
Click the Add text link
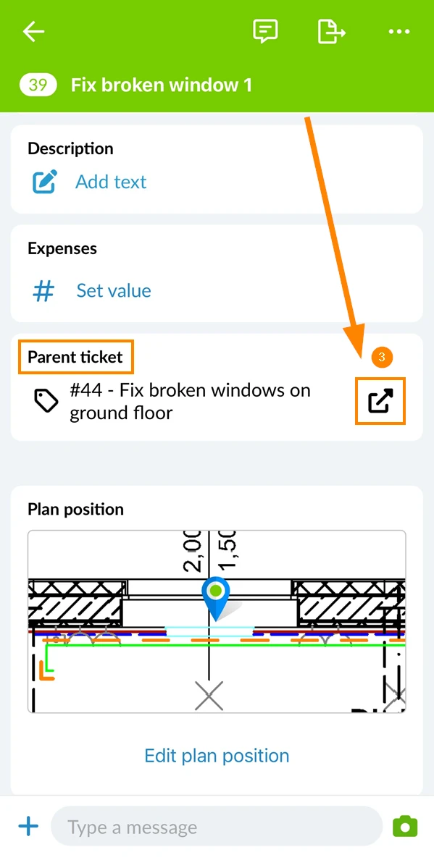[111, 182]
